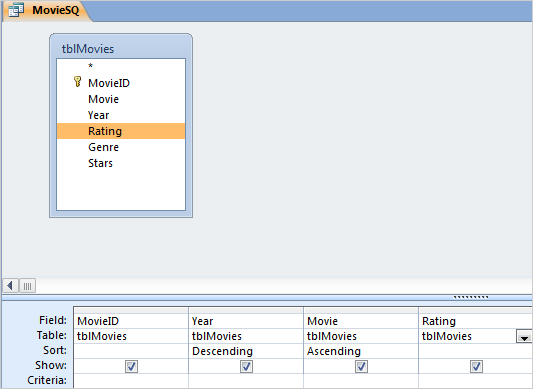The image size is (533, 389).
Task: Select MovieID field in tblMovies list
Action: click(121, 83)
